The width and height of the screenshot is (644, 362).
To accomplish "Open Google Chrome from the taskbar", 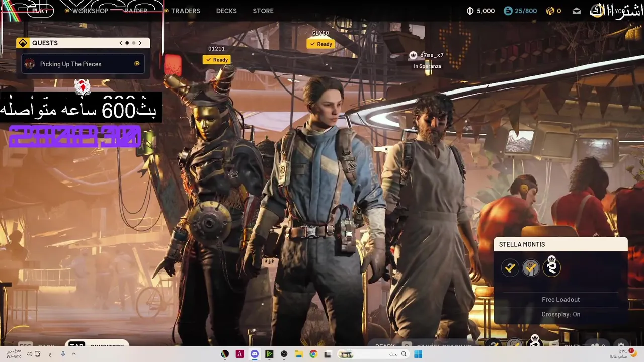I will point(313,354).
